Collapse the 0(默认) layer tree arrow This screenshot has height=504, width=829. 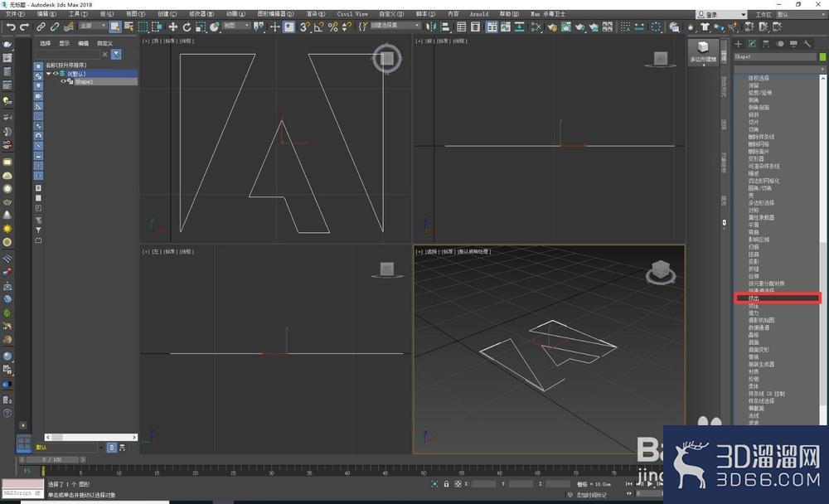(x=49, y=74)
